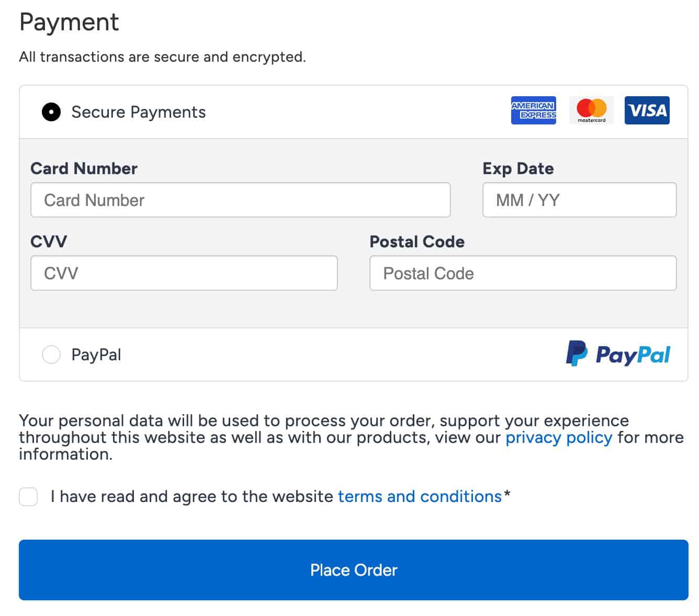Click the Postal Code field label
699x616 pixels.
[416, 242]
